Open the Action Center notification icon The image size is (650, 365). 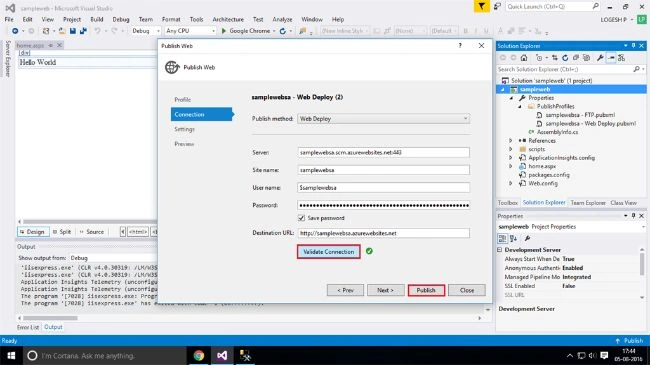pos(604,355)
